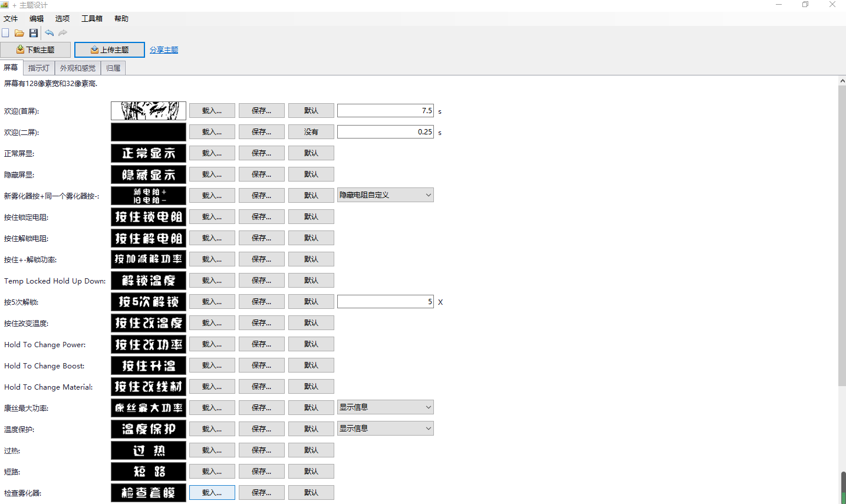Screen dimensions: 846x504
Task: Open the 隐藏电阻自定义 dropdown
Action: click(386, 195)
